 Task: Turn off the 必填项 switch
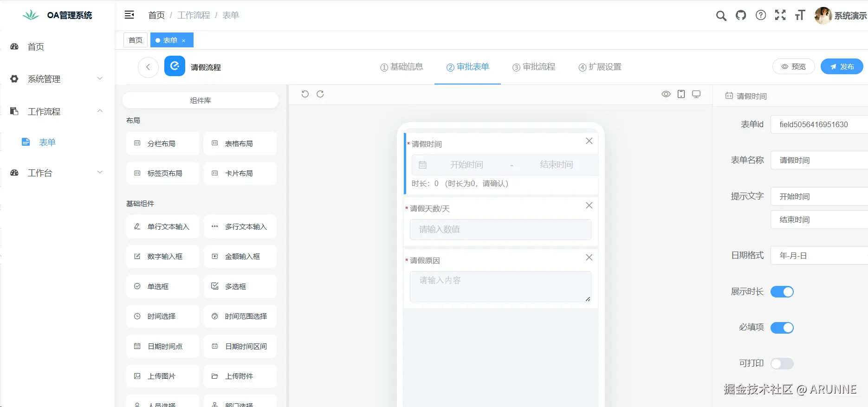pos(782,328)
